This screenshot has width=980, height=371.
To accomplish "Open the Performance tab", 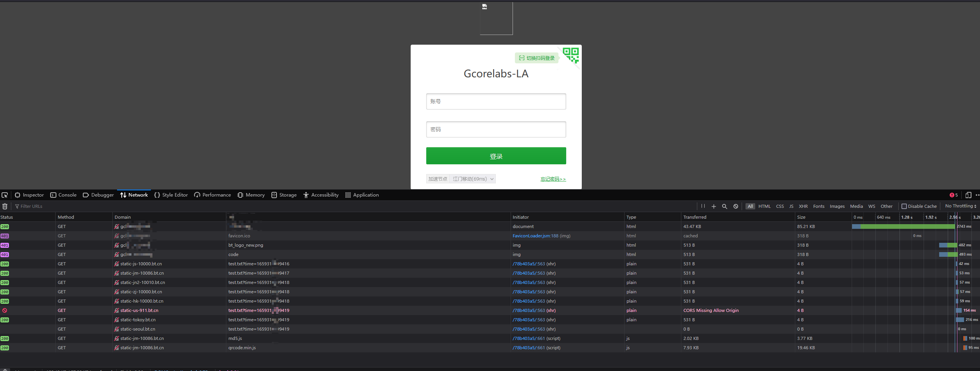I will coord(212,195).
